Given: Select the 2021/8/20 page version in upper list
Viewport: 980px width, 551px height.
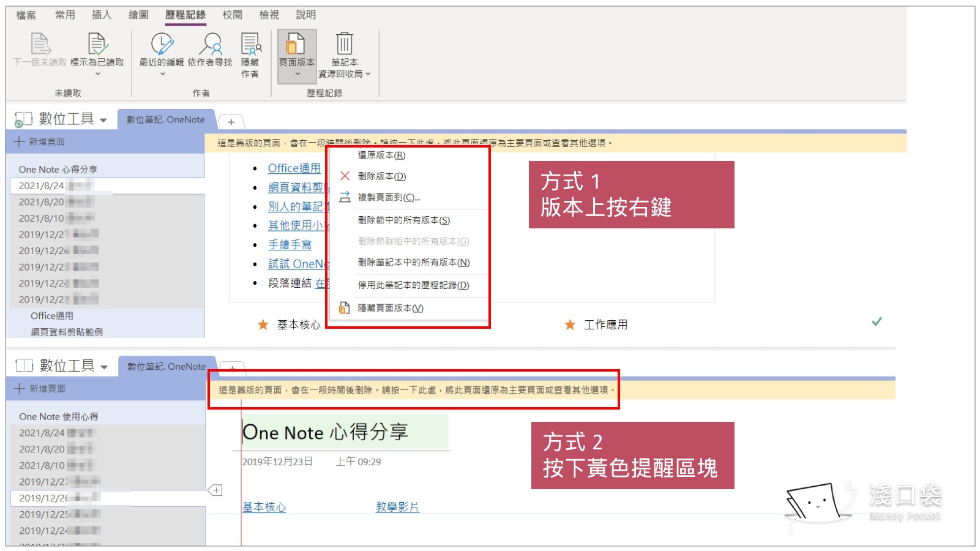Looking at the screenshot, I should click(x=42, y=202).
